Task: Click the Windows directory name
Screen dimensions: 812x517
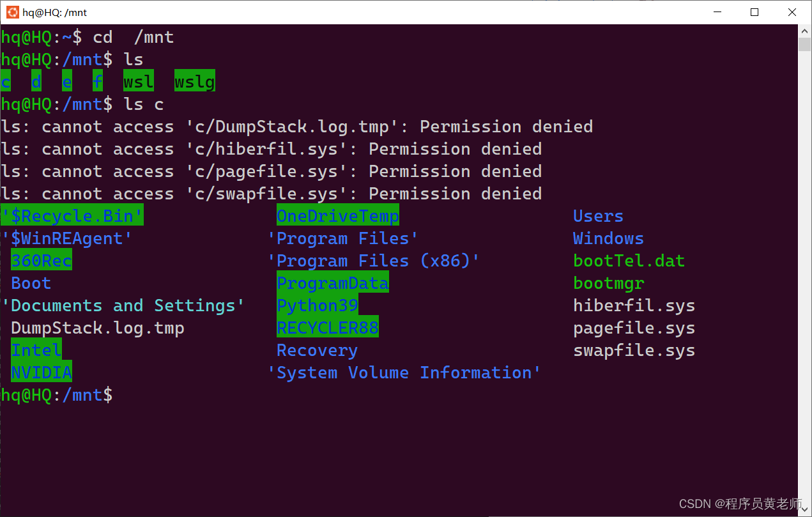Action: pos(608,238)
